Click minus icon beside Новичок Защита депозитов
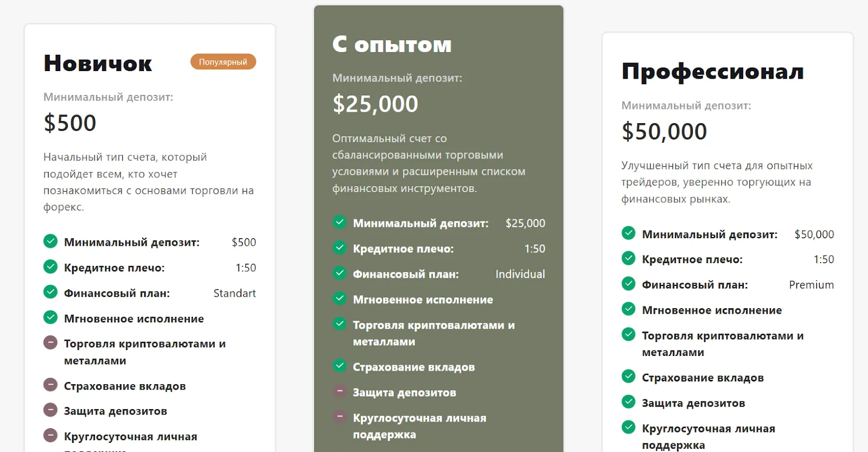Viewport: 868px width, 452px height. click(x=50, y=410)
